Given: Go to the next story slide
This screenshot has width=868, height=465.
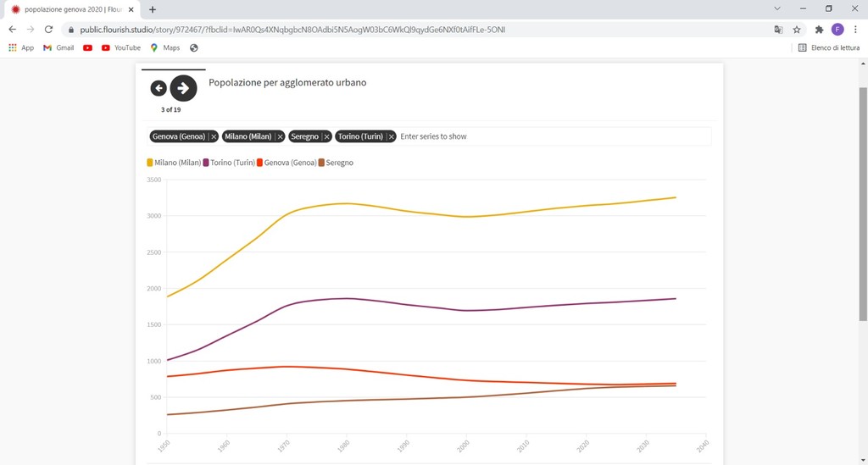Looking at the screenshot, I should (183, 88).
